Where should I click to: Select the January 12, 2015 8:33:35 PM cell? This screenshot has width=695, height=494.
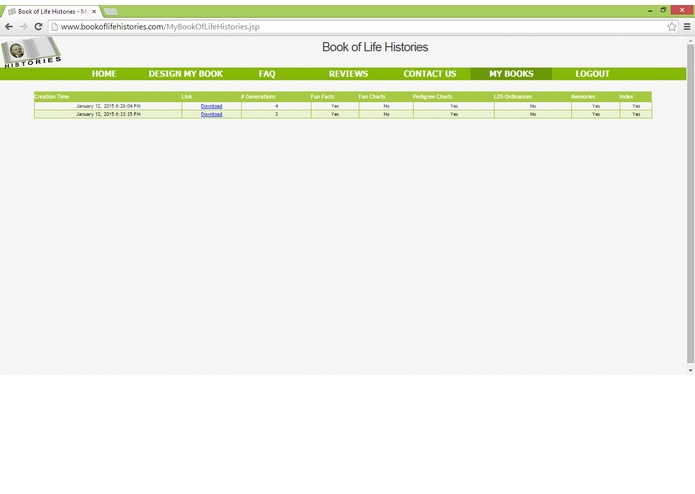click(108, 114)
